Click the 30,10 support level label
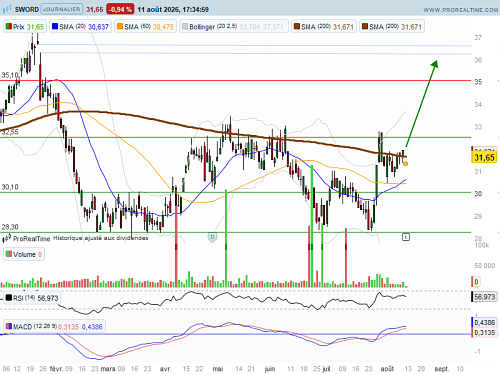This screenshot has height=375, width=500. click(x=10, y=187)
